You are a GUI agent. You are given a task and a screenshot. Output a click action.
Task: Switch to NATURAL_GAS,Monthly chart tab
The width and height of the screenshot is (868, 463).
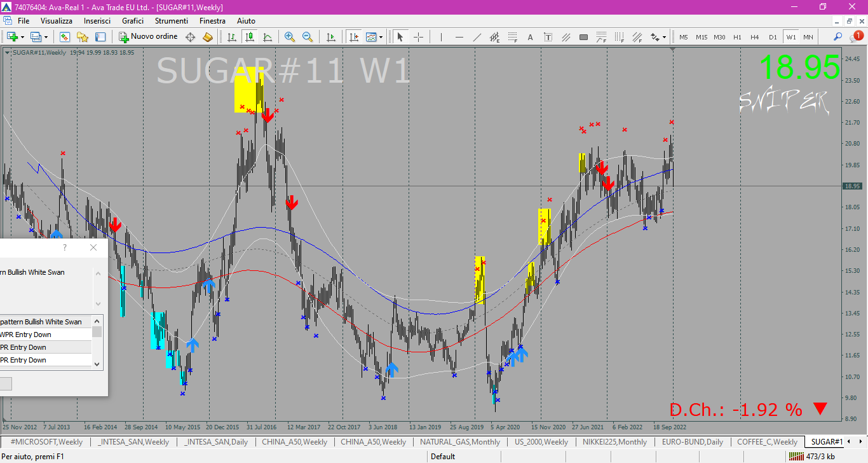point(460,442)
